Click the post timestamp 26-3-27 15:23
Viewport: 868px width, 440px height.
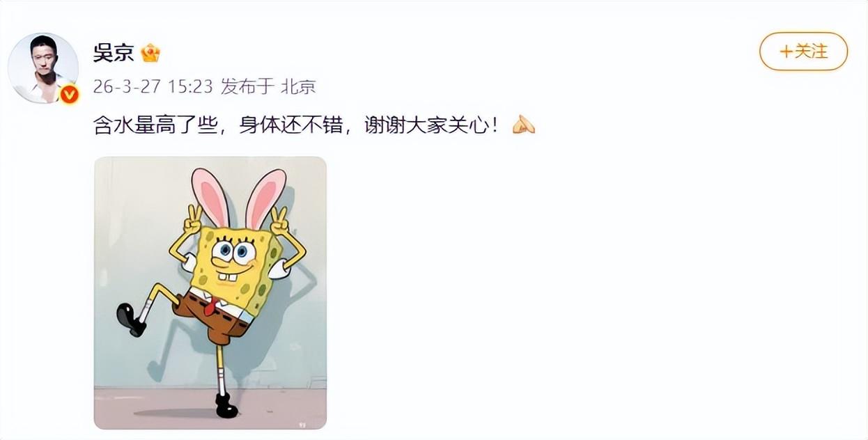coord(154,86)
